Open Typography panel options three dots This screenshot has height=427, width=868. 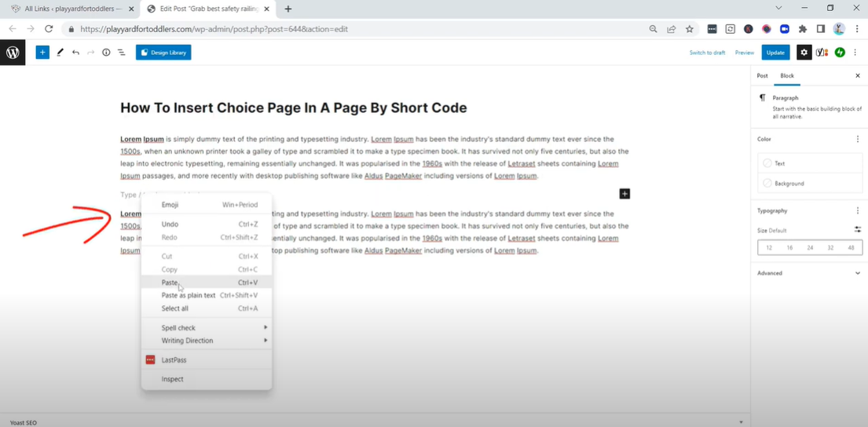[x=858, y=210]
